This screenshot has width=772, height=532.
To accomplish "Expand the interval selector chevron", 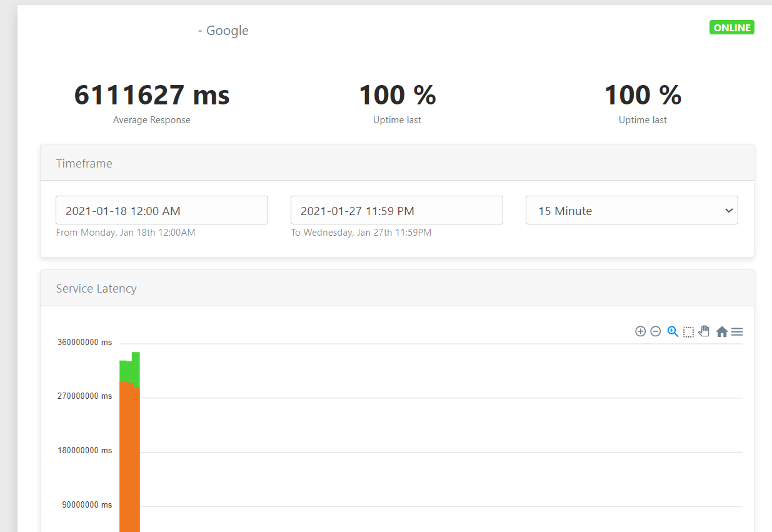I will [x=728, y=211].
